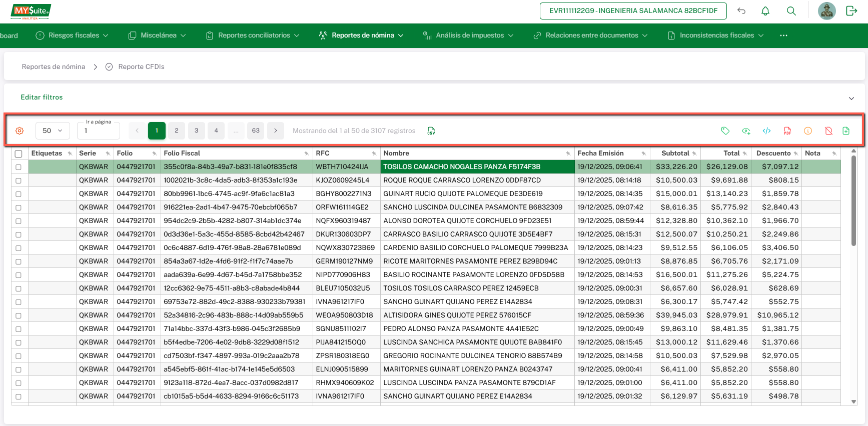
Task: Click the Ir a página input field
Action: tap(99, 131)
